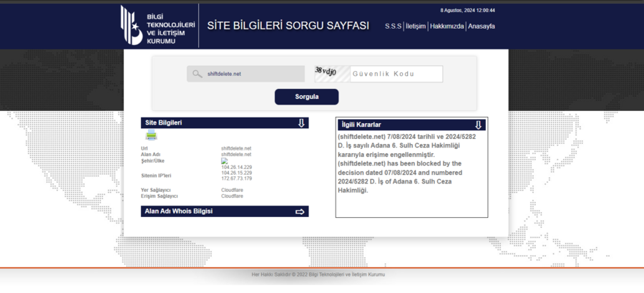Click the Url value shiftdelete.net
The image size is (644, 293).
pyautogui.click(x=236, y=148)
